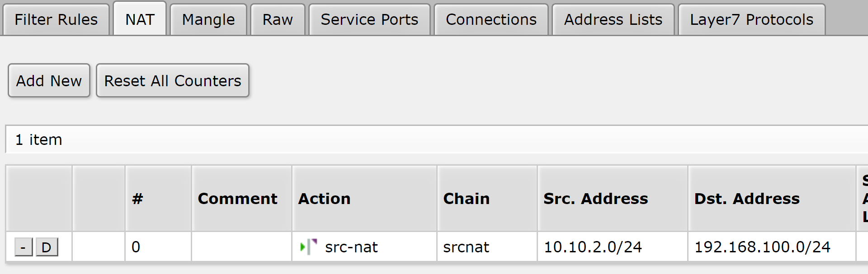Click the Src. Address column header

click(x=595, y=199)
